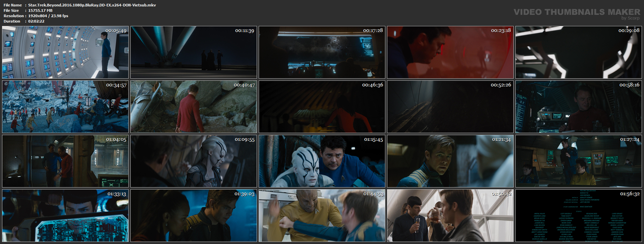Image resolution: width=644 pixels, height=244 pixels.
Task: Open the thumbnail stamped 00:40:47
Action: pyautogui.click(x=194, y=107)
